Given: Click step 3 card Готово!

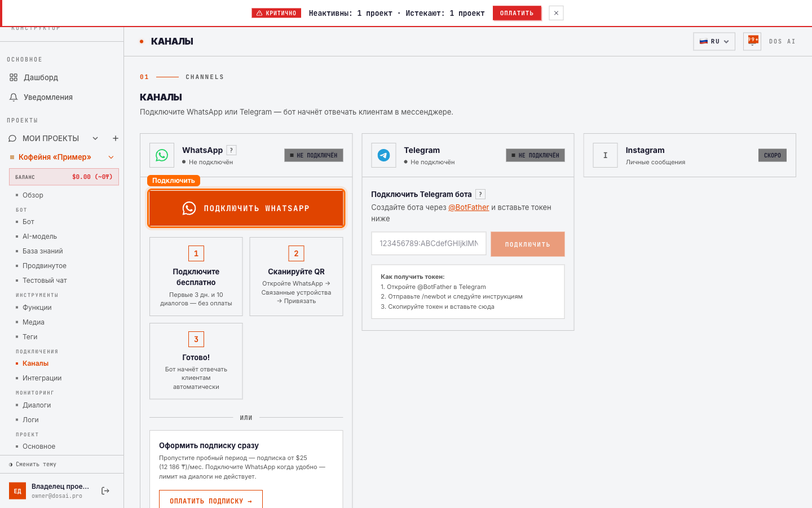Looking at the screenshot, I should point(196,361).
